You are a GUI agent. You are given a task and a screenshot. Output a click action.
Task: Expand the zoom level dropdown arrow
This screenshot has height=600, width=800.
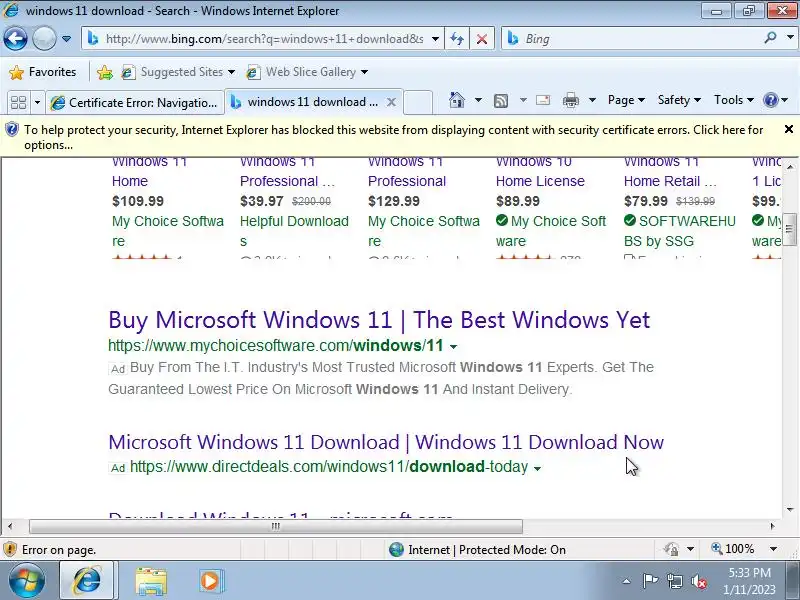coord(773,549)
